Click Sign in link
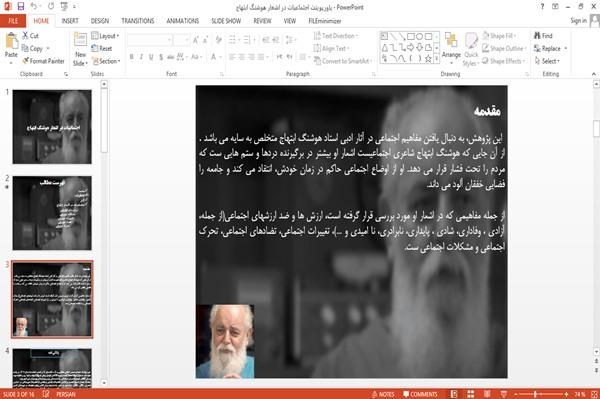Image resolution: width=600 pixels, height=399 pixels. [578, 21]
